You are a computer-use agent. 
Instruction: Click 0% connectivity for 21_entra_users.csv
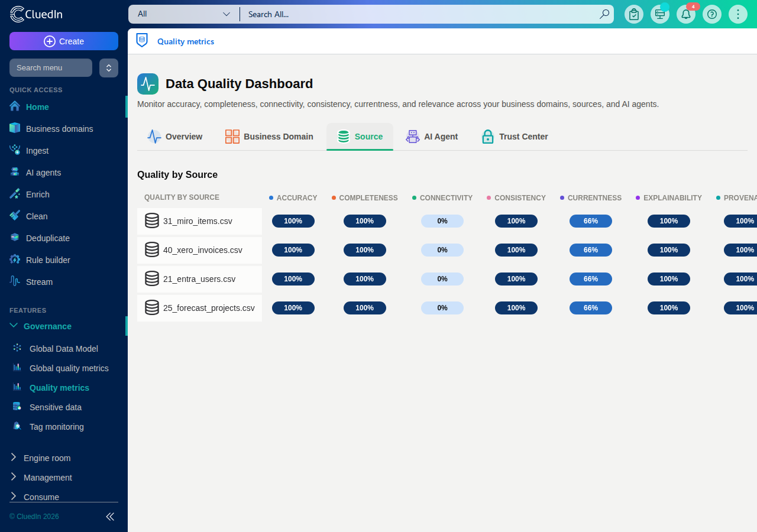pyautogui.click(x=442, y=279)
